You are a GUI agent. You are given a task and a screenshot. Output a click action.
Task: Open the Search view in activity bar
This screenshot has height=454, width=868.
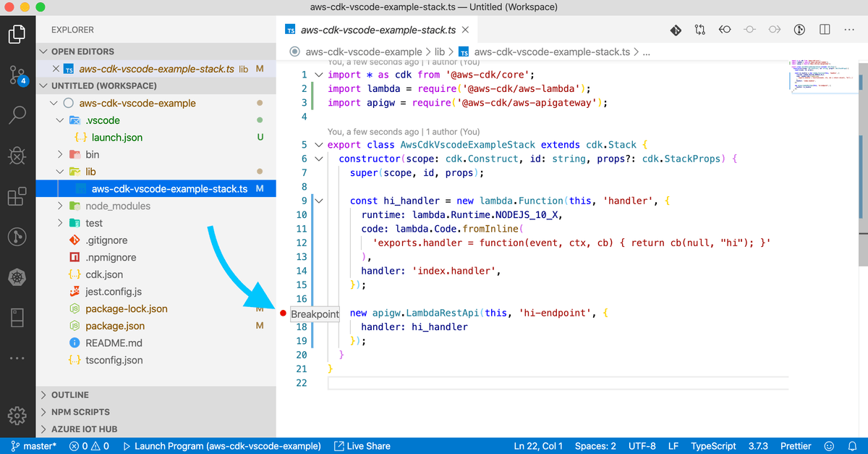coord(17,114)
